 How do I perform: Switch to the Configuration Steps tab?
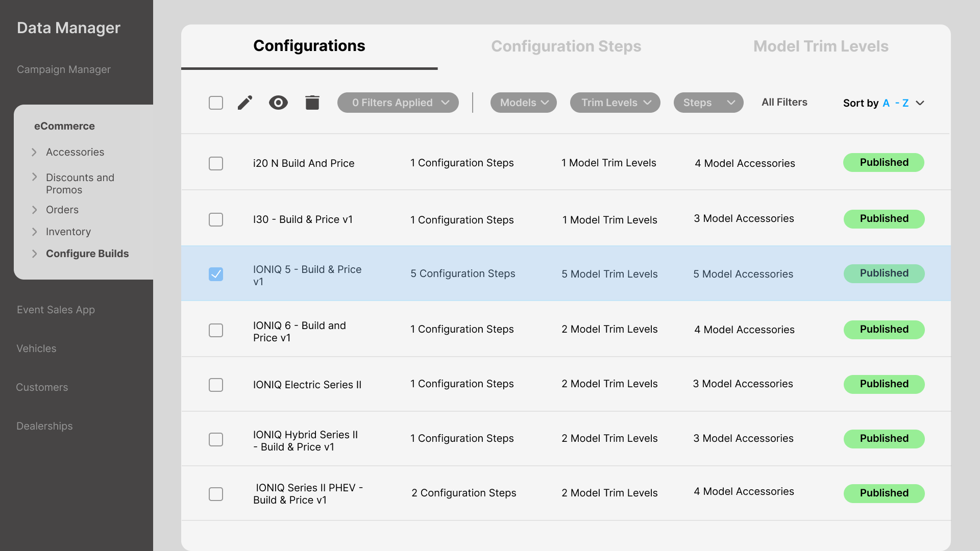click(566, 46)
